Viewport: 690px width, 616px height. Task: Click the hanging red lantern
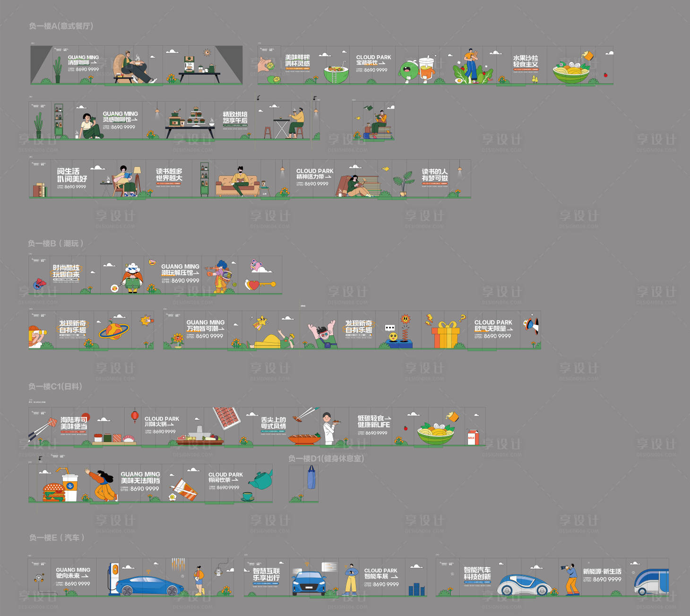[135, 416]
